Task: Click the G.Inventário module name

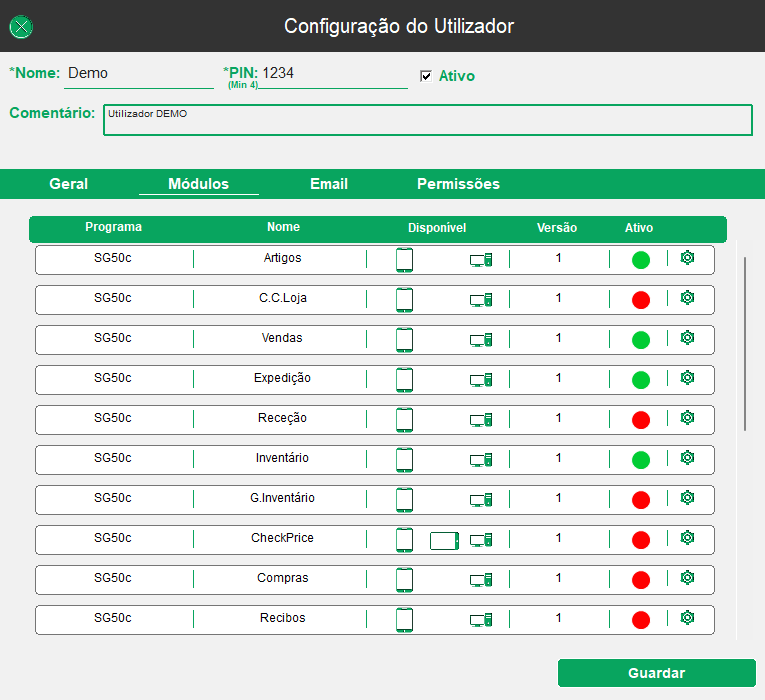Action: pos(282,498)
